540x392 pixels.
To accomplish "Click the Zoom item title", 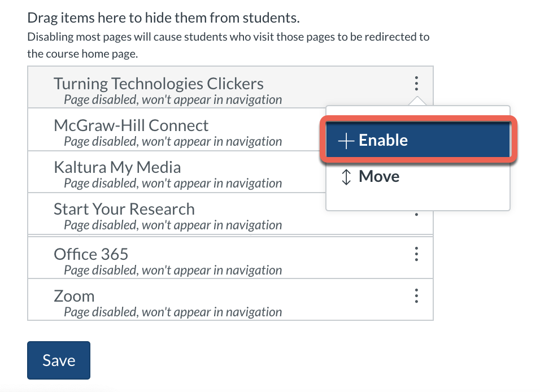I will [x=74, y=295].
